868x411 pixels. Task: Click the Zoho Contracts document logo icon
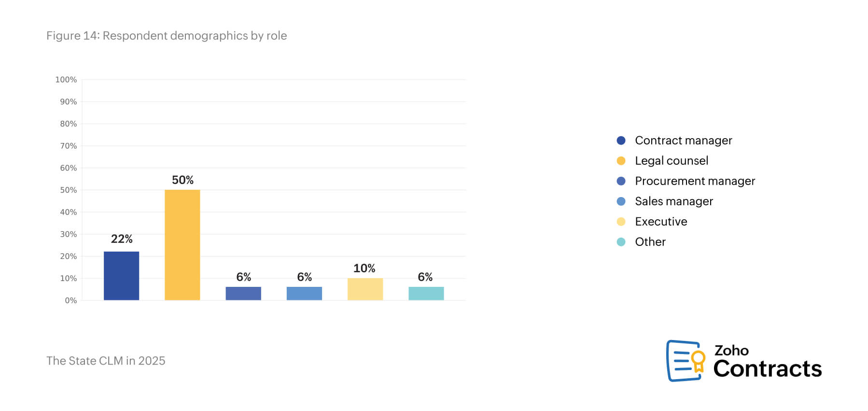click(685, 361)
